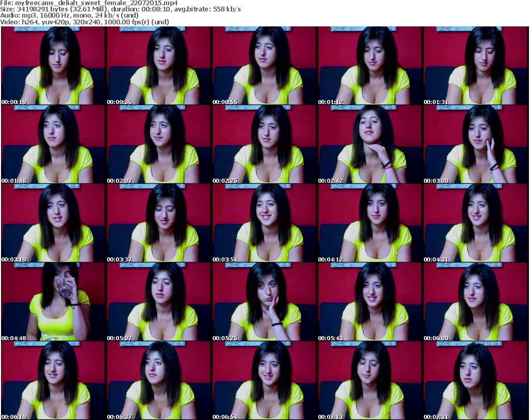Pick the thumbnail at 00:04:12

[x=370, y=223]
